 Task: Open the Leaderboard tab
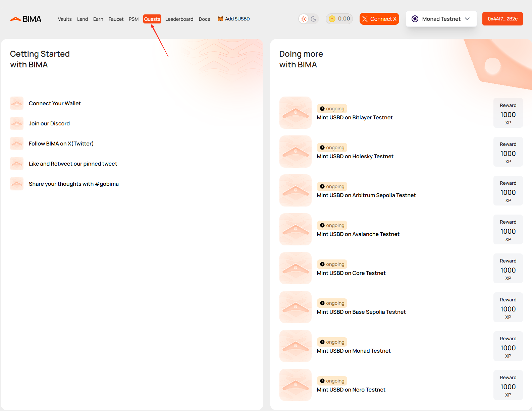click(x=179, y=19)
